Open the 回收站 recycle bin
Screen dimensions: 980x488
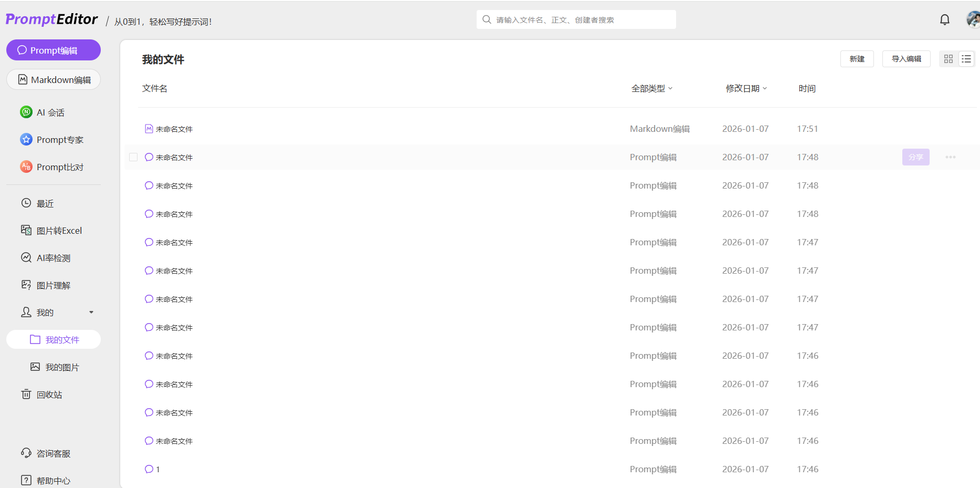tap(49, 394)
